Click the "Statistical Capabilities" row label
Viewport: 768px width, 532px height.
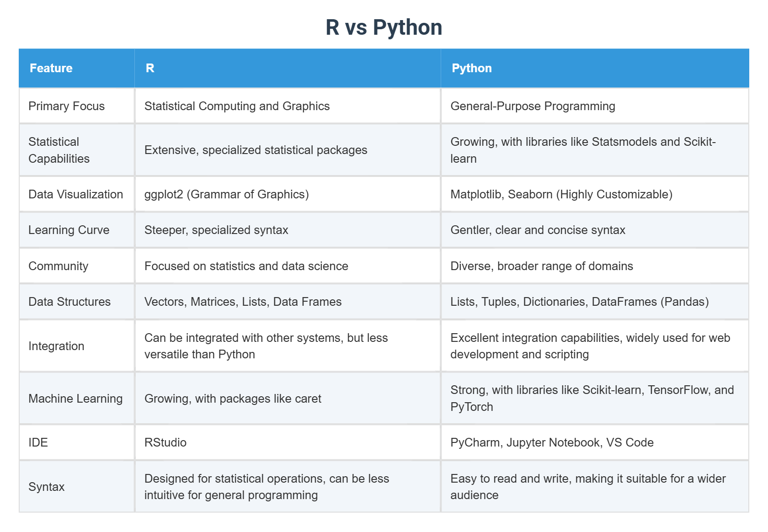77,150
